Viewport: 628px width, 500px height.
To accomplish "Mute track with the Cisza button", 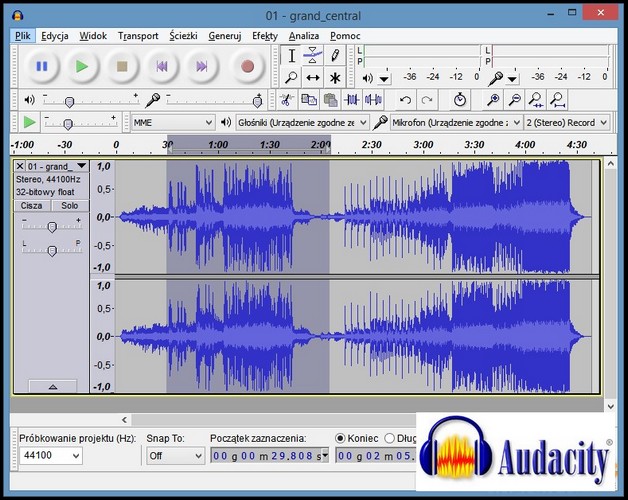I will (32, 206).
